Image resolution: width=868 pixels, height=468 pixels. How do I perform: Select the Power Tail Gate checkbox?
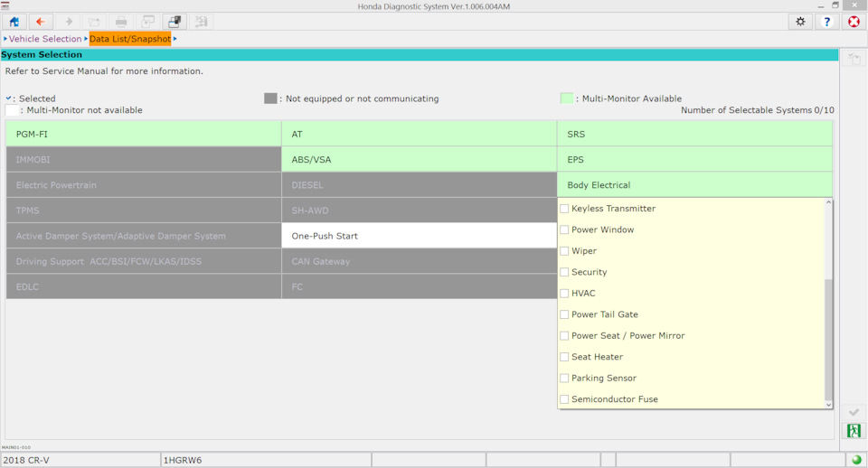coord(564,314)
